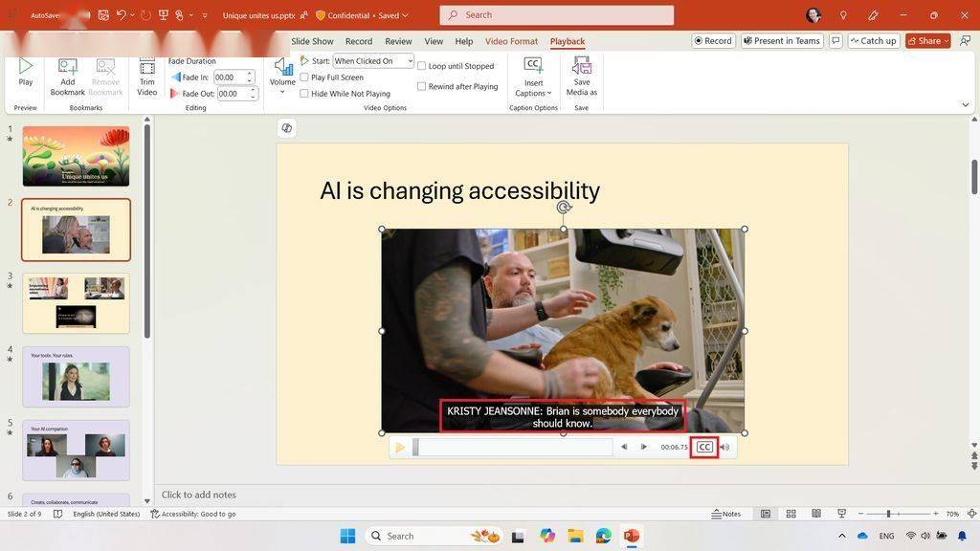Start presentation from beginning icon in title bar
Viewport: 980px width, 551px height.
163,15
